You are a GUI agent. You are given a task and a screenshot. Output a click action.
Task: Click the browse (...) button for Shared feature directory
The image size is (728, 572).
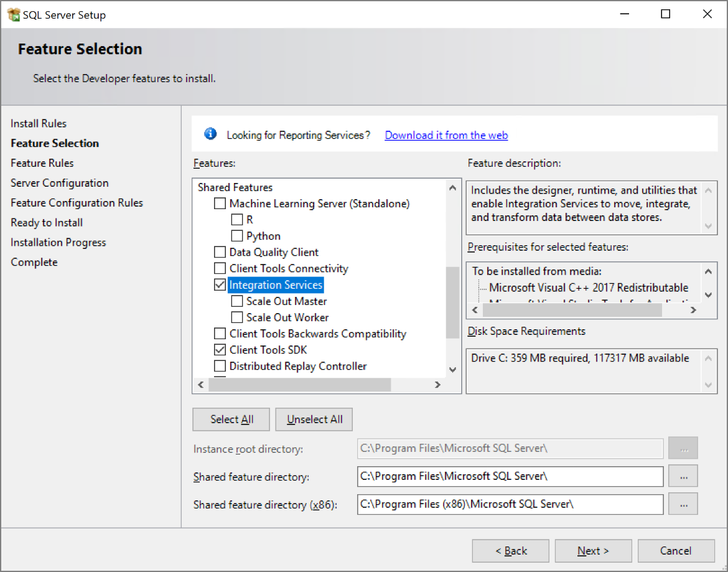pos(683,476)
